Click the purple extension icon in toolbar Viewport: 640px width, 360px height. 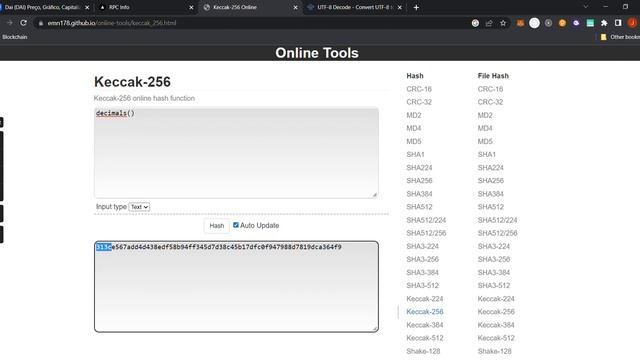coord(576,23)
